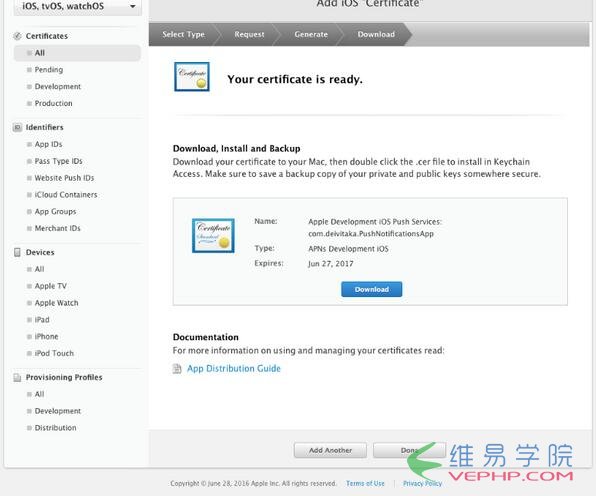Viewport: 596px width, 496px height.
Task: Click the Done button
Action: point(409,450)
